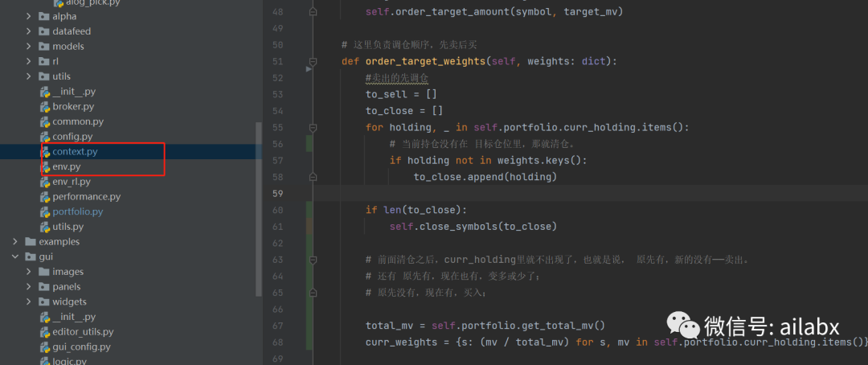Expand the models folder
This screenshot has width=868, height=365.
pos(29,47)
